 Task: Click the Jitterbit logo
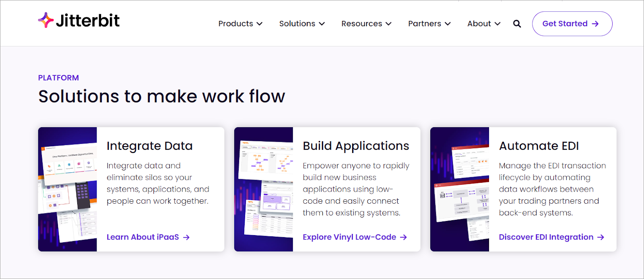coord(79,20)
